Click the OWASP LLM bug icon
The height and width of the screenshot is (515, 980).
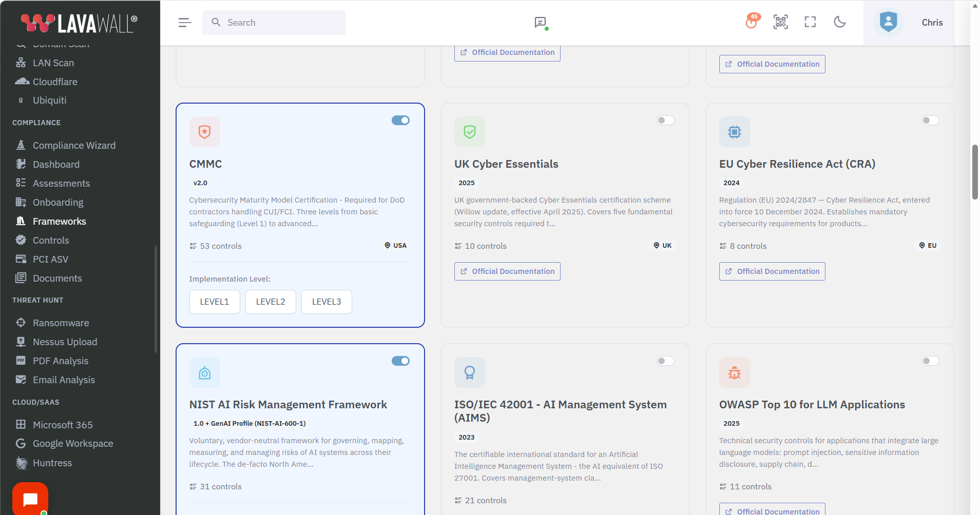click(734, 372)
